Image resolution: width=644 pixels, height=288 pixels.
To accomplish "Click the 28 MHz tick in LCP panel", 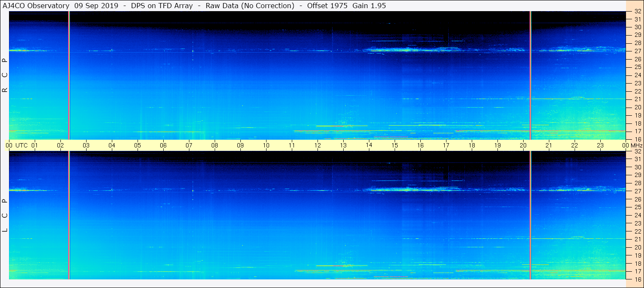I will pos(638,183).
